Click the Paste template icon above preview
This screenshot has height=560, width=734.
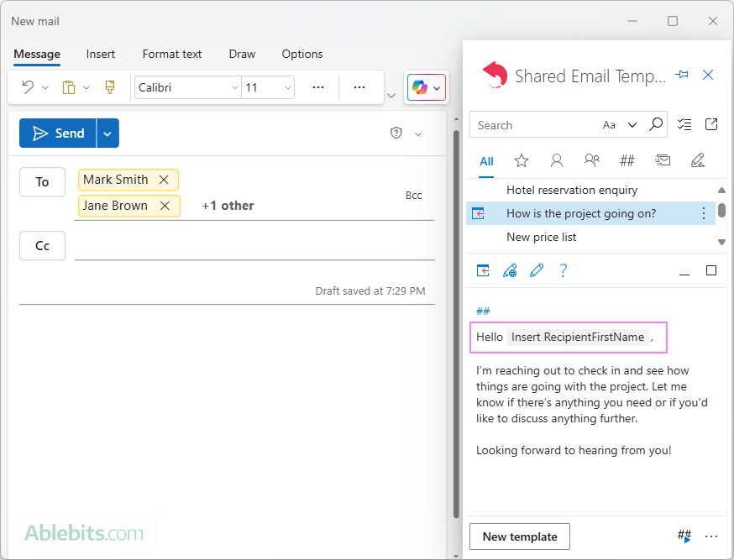click(x=483, y=270)
